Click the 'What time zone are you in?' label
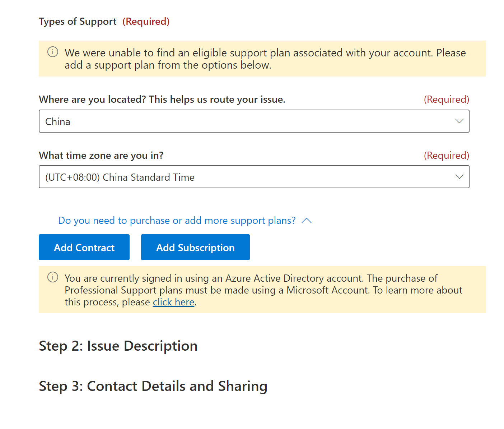 click(x=101, y=156)
